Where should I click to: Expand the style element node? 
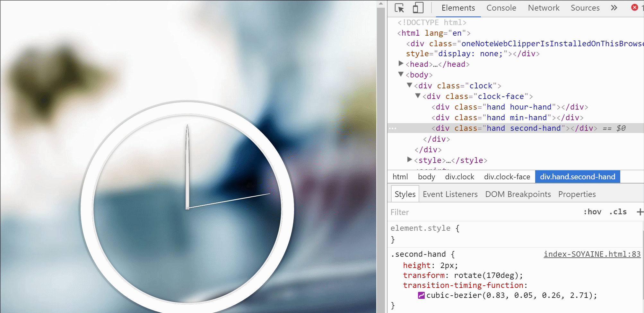409,159
